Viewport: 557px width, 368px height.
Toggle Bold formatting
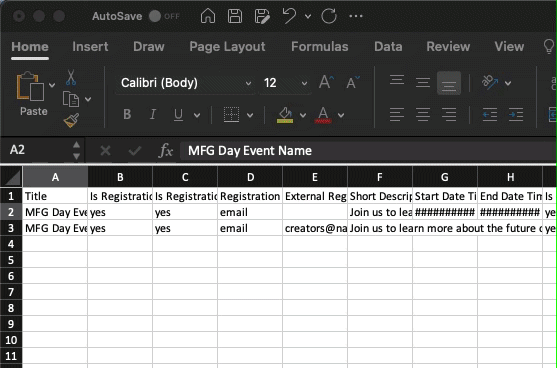point(127,115)
